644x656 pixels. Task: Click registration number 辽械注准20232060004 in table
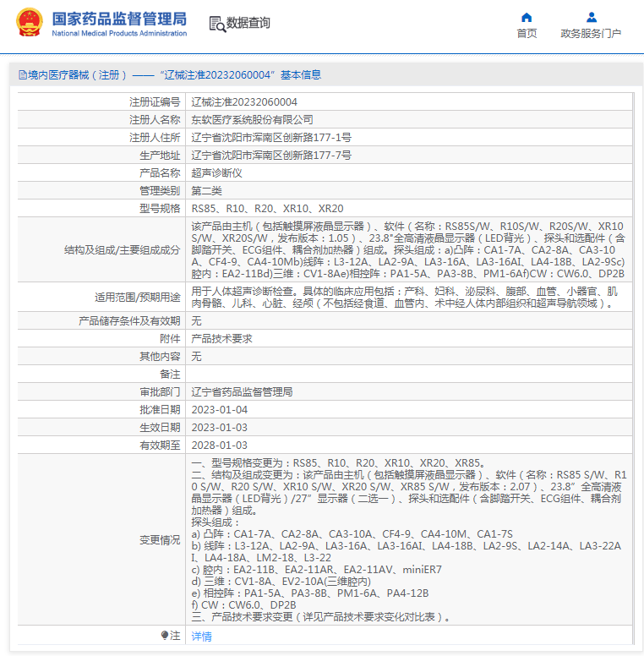244,102
